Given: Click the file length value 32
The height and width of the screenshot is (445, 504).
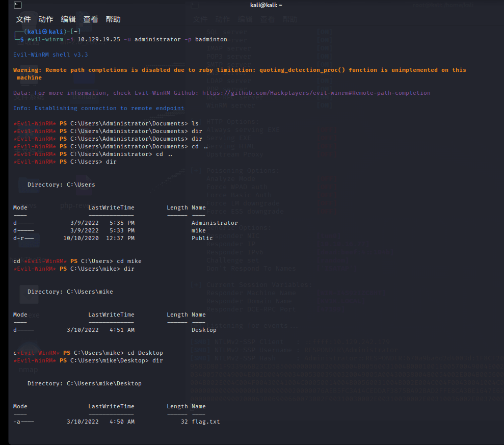Looking at the screenshot, I should (x=184, y=422).
